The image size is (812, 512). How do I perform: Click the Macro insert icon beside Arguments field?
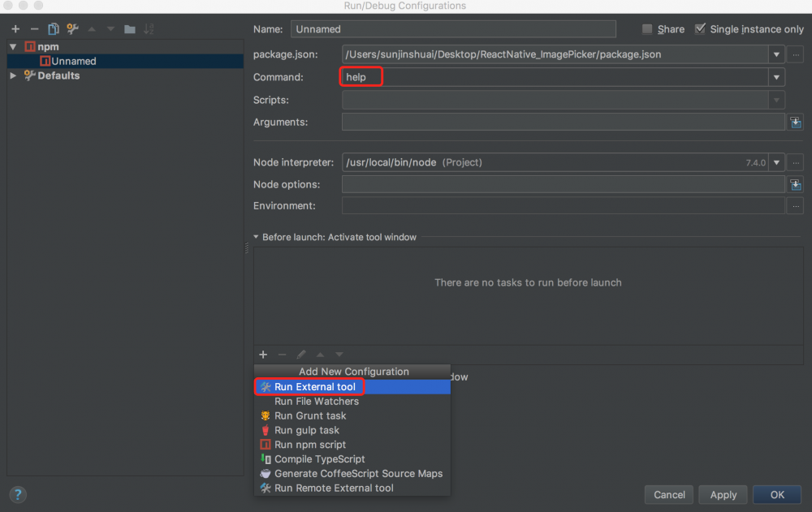(x=796, y=122)
